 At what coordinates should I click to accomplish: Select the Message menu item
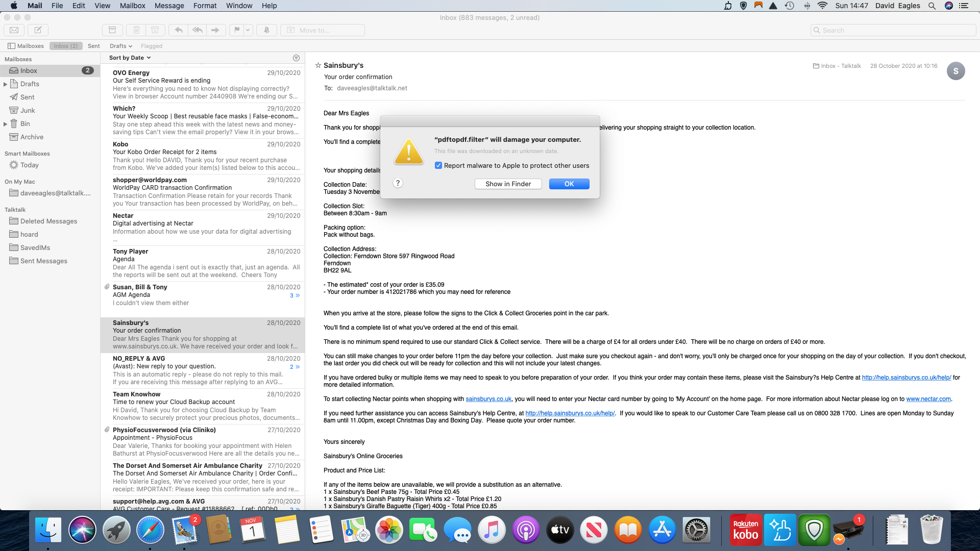pyautogui.click(x=169, y=6)
